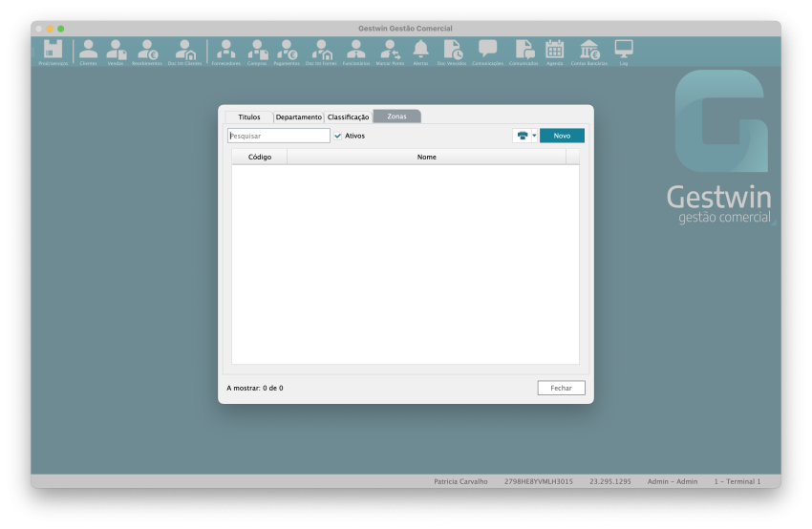Open Pagamentos from the toolbar
812x529 pixels.
coord(287,52)
